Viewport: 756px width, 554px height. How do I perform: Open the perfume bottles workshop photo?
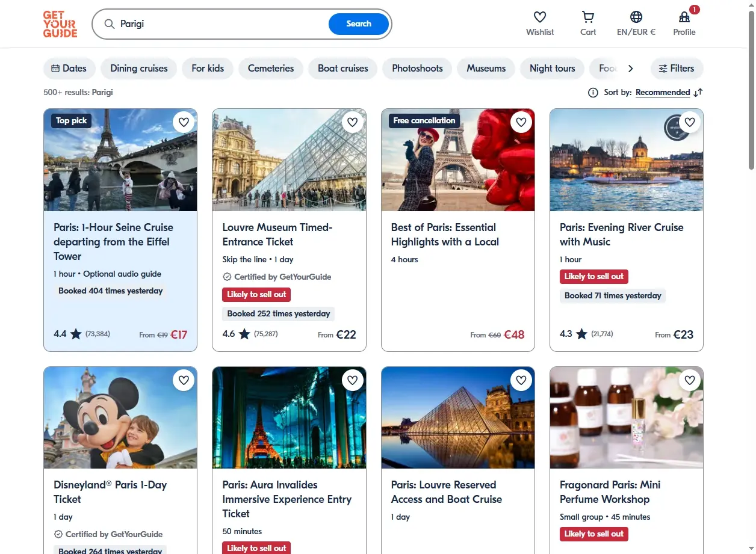(627, 418)
